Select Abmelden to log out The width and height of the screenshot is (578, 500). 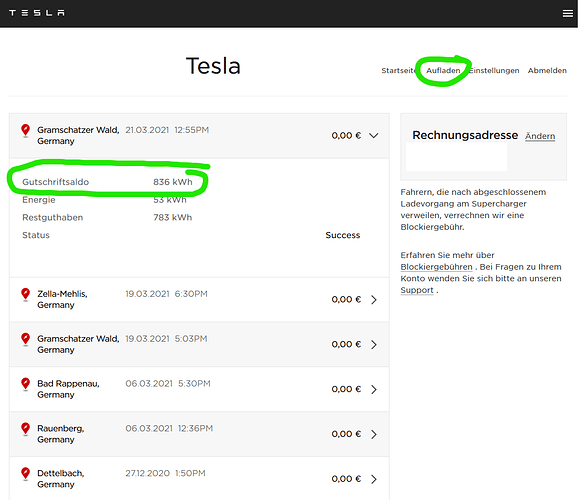tap(547, 70)
